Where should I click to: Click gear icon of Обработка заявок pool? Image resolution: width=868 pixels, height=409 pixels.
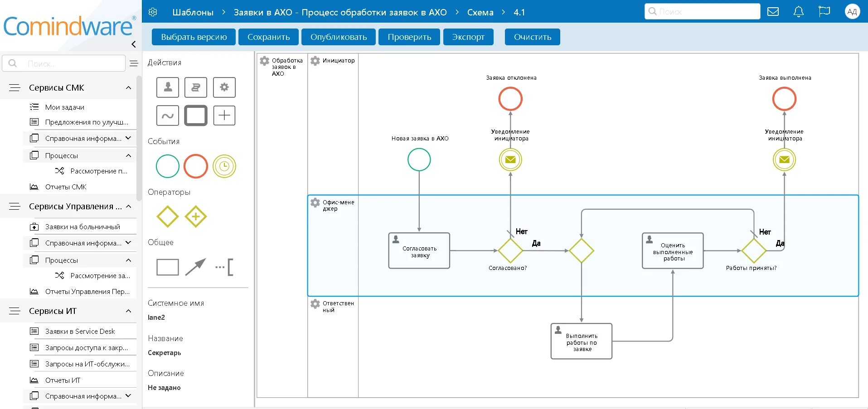pos(264,61)
